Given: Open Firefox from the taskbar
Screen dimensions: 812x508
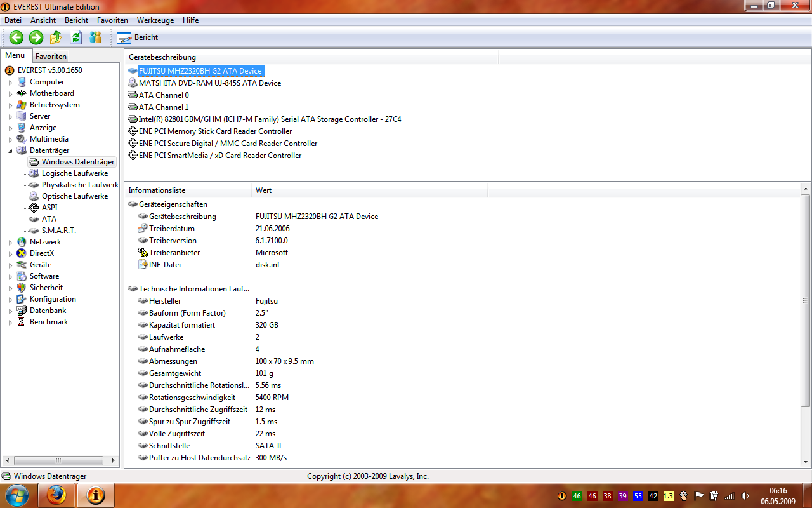Looking at the screenshot, I should (56, 495).
